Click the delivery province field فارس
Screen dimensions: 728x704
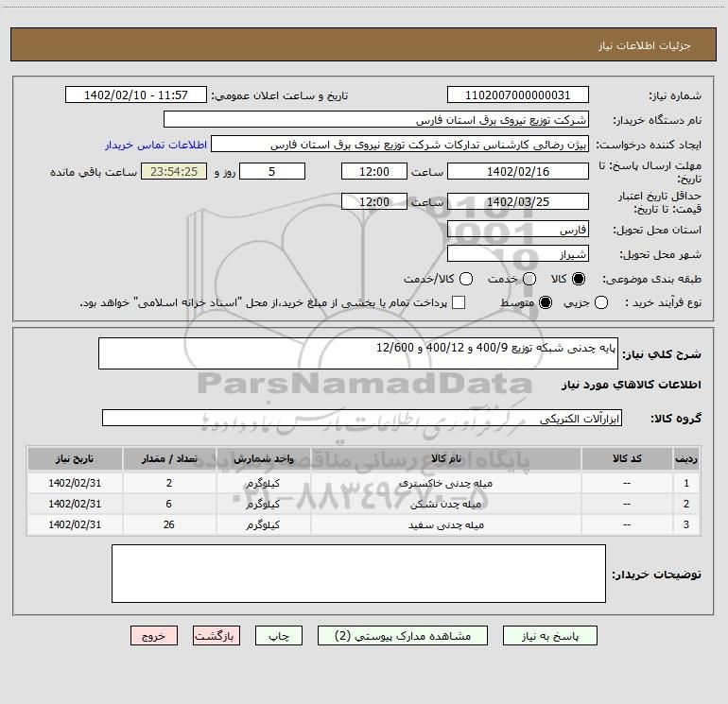[x=518, y=229]
